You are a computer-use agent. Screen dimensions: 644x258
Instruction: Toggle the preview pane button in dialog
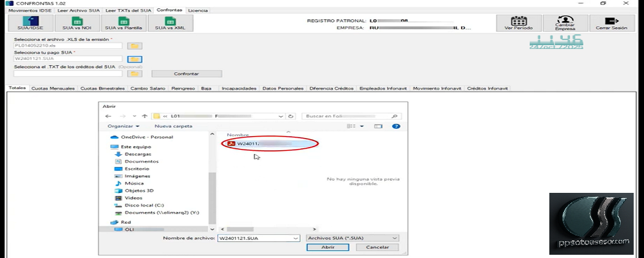(378, 126)
